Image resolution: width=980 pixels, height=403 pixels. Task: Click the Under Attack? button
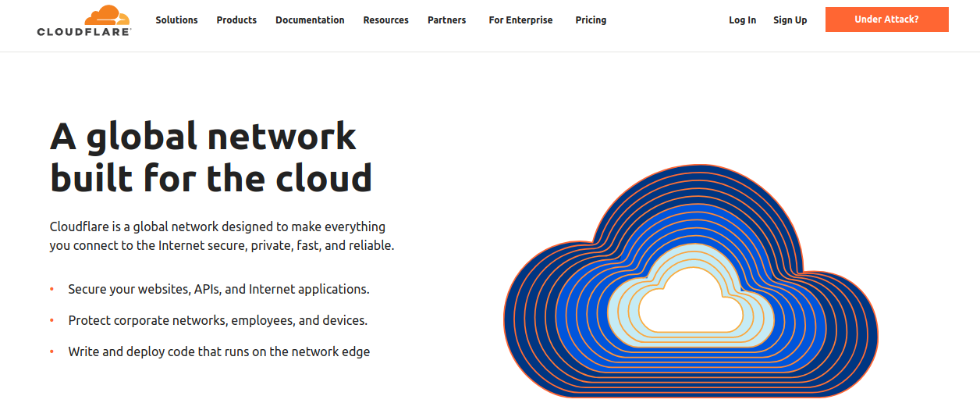tap(886, 20)
